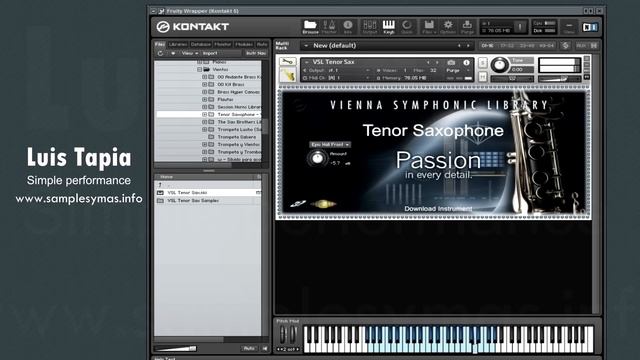Click the KSP multi script icon

(565, 46)
